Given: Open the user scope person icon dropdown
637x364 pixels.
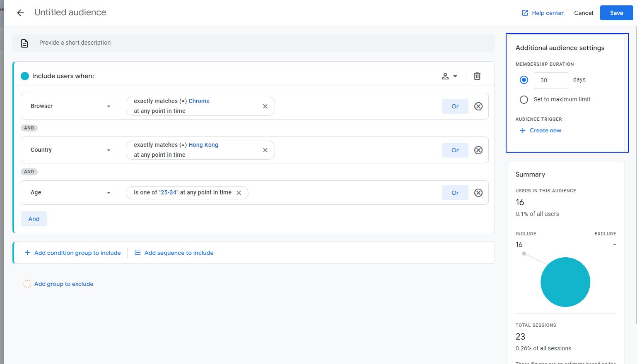Looking at the screenshot, I should tap(449, 76).
